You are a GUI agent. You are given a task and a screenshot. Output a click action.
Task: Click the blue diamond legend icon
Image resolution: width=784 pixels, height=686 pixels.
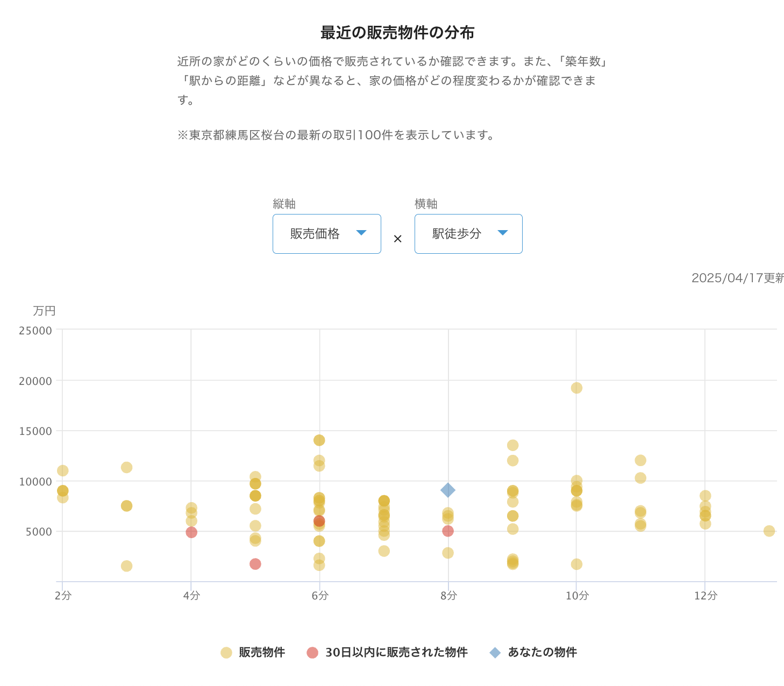coord(495,653)
